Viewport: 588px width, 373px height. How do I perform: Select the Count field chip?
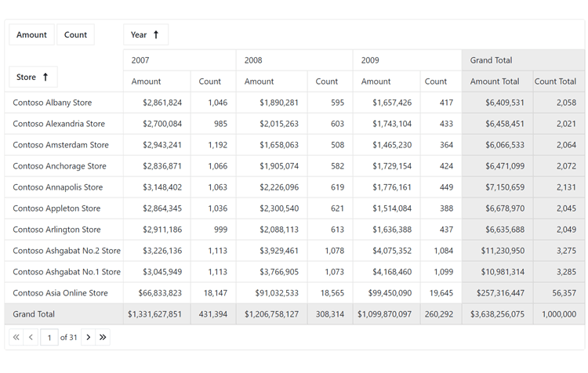[x=76, y=34]
